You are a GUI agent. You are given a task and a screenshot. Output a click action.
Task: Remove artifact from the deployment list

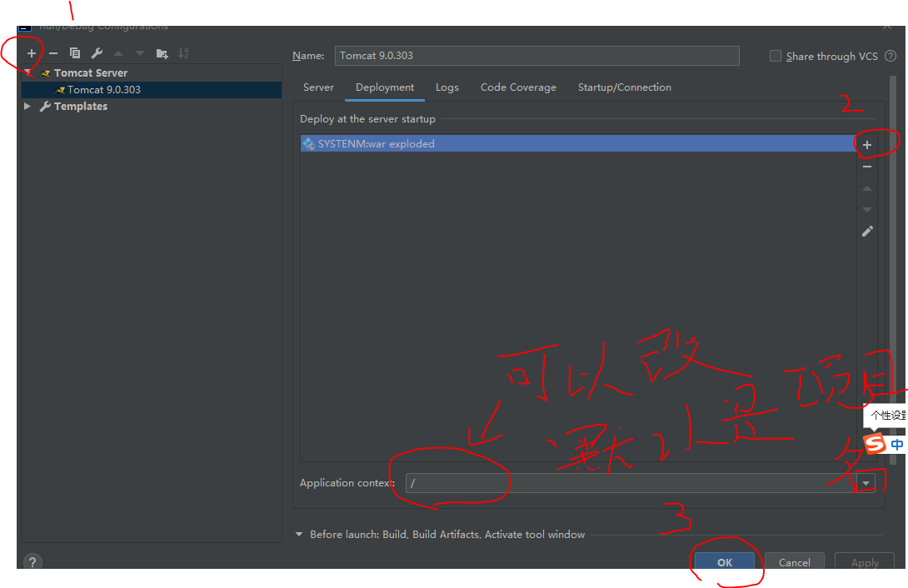867,167
